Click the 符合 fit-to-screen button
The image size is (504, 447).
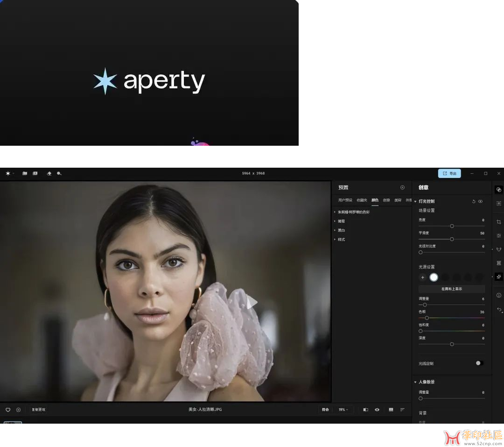[x=325, y=410]
